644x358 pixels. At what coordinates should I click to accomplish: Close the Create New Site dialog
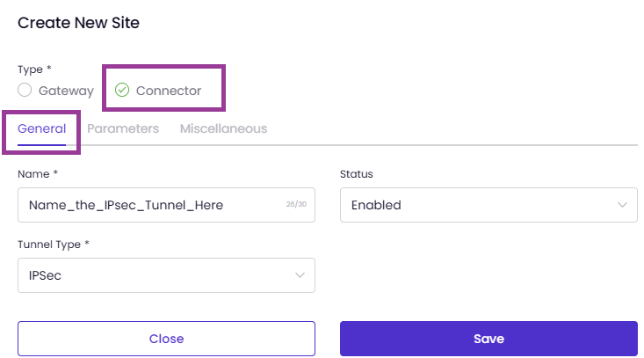[166, 339]
